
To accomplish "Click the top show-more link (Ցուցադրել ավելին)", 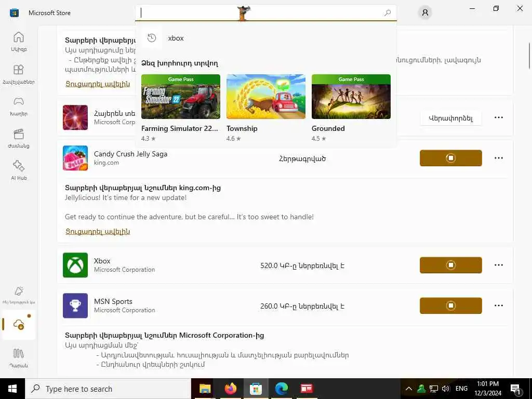I will (98, 84).
